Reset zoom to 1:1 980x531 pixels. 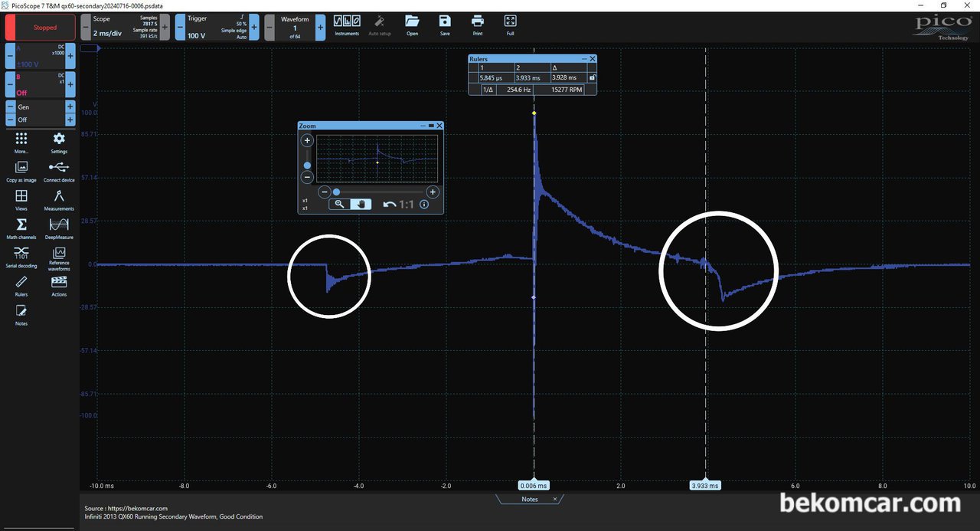point(407,205)
